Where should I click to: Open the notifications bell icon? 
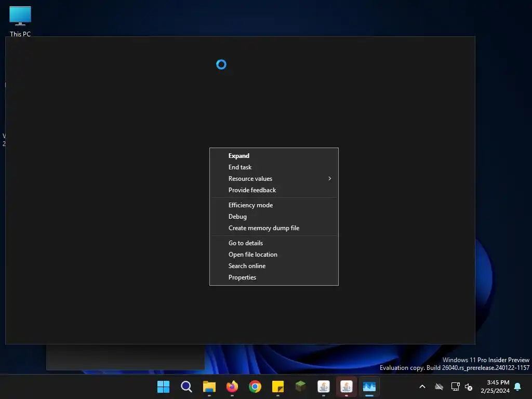click(x=518, y=387)
